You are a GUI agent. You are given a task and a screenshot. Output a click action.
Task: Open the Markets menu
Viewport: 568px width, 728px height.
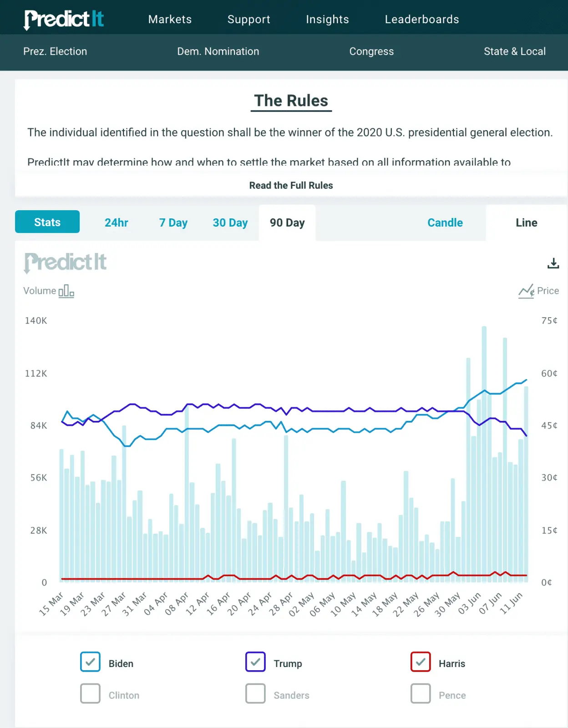point(170,19)
